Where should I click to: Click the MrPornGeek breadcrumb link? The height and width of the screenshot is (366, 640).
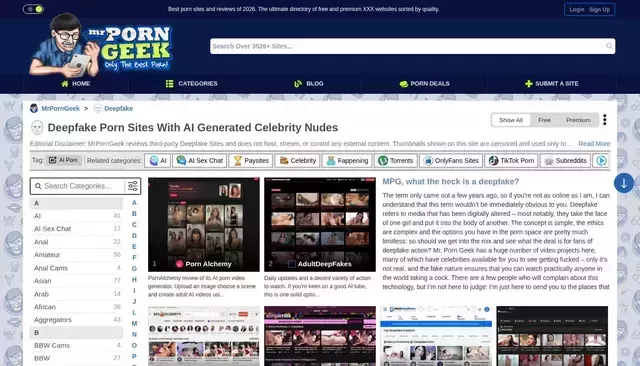60,109
